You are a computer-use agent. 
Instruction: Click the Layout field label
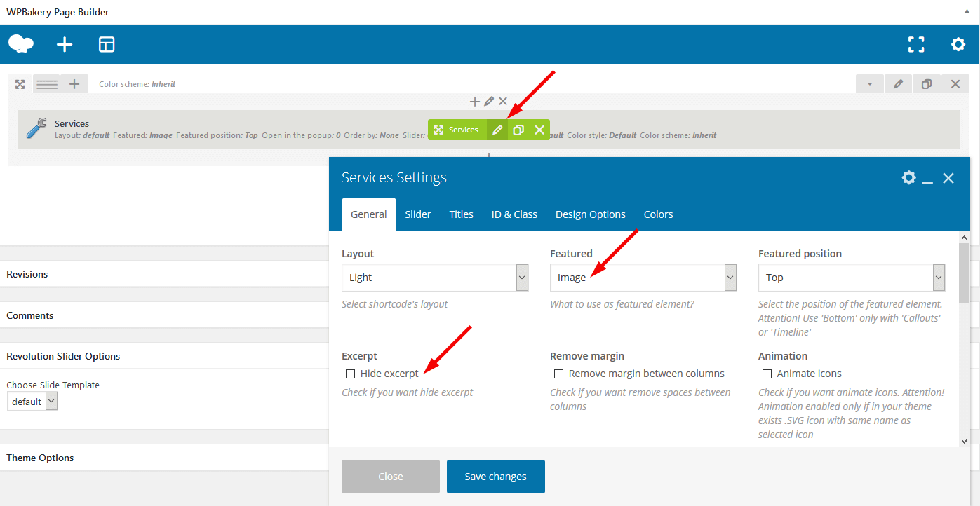pos(358,254)
